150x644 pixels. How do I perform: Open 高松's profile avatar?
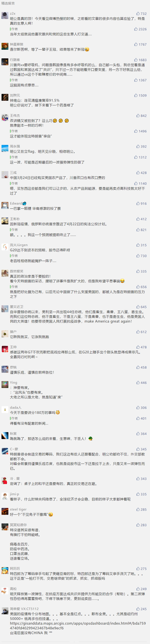pos(5,591)
